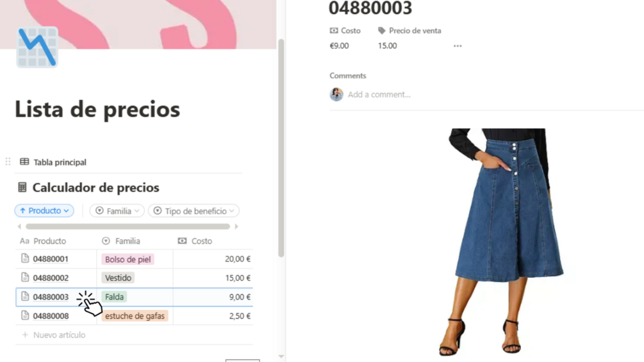Viewport: 644px width, 362px height.
Task: Click the drag handle beside Tabla principal
Action: [x=8, y=161]
